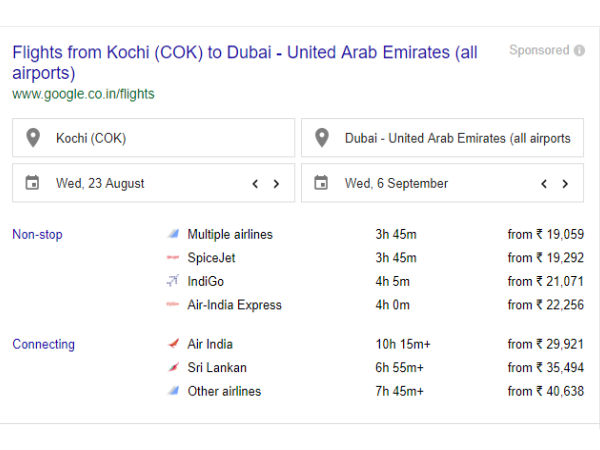The height and width of the screenshot is (450, 600).
Task: Go to previous departure date
Action: [255, 184]
